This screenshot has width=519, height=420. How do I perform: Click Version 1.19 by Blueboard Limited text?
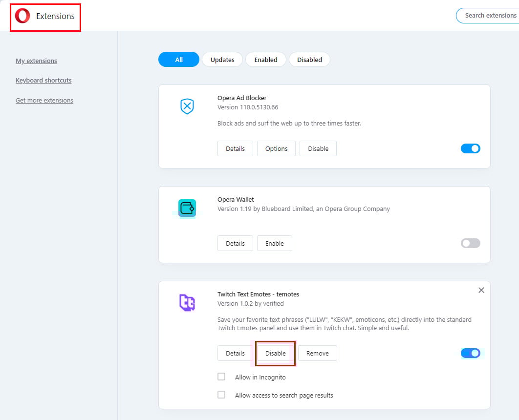303,209
